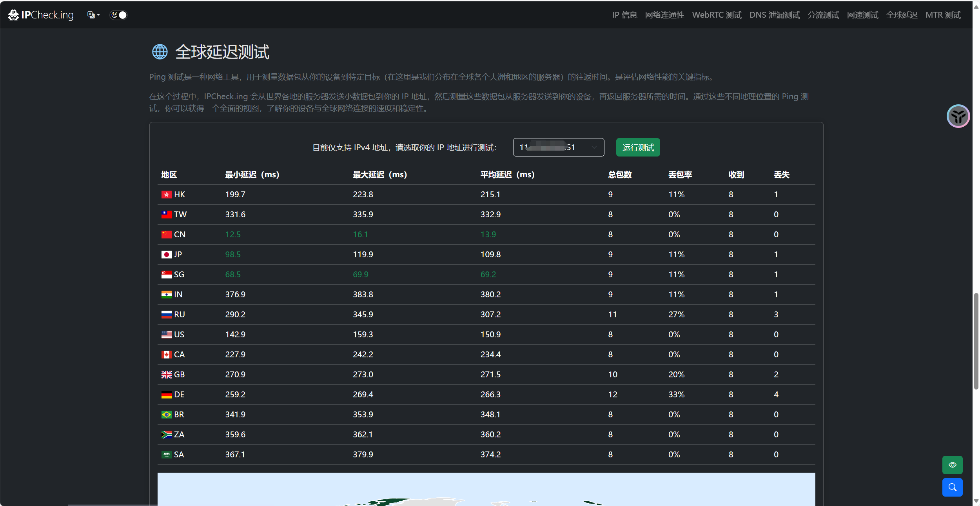Click the floating round assistant icon

coord(958,116)
